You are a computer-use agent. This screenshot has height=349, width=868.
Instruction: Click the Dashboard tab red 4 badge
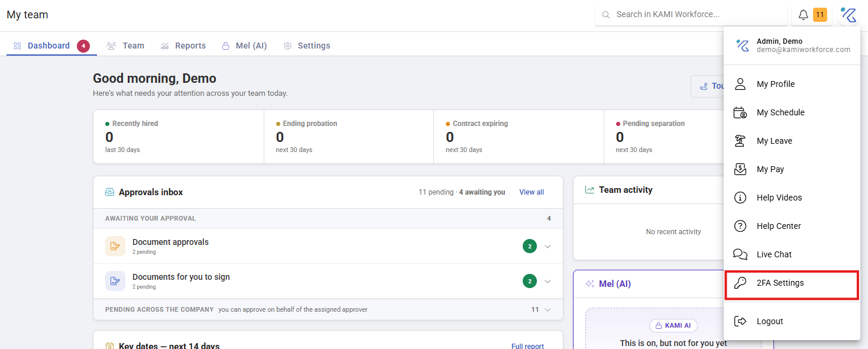83,46
